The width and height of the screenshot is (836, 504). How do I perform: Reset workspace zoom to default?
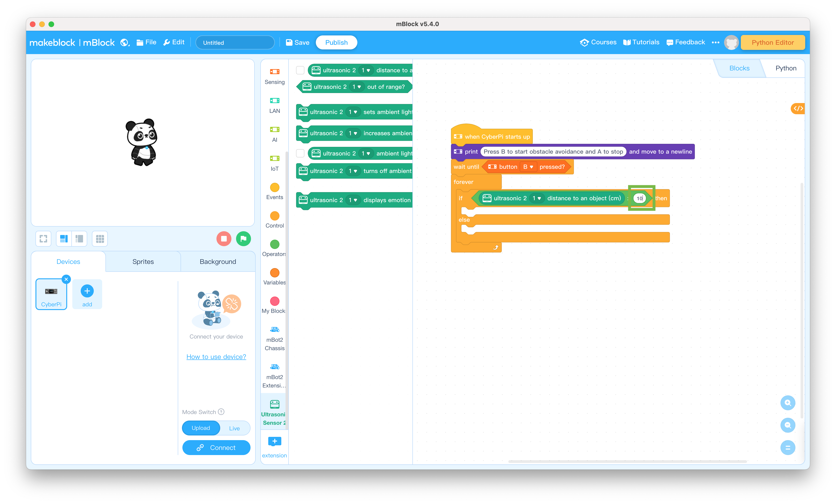tap(787, 448)
